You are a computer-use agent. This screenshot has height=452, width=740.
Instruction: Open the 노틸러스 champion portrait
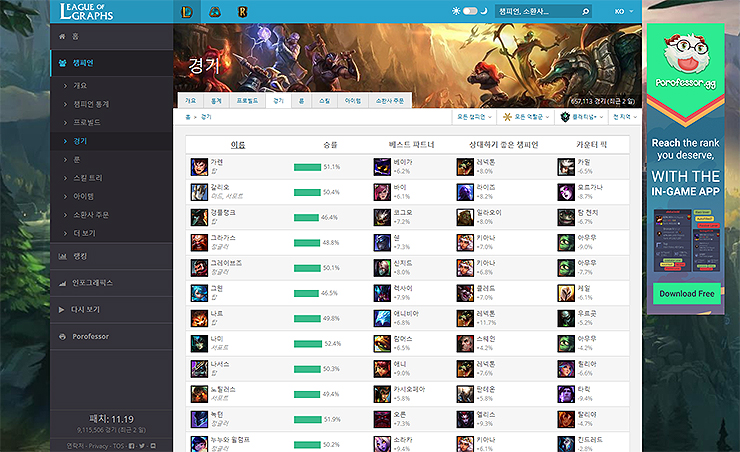(x=199, y=394)
